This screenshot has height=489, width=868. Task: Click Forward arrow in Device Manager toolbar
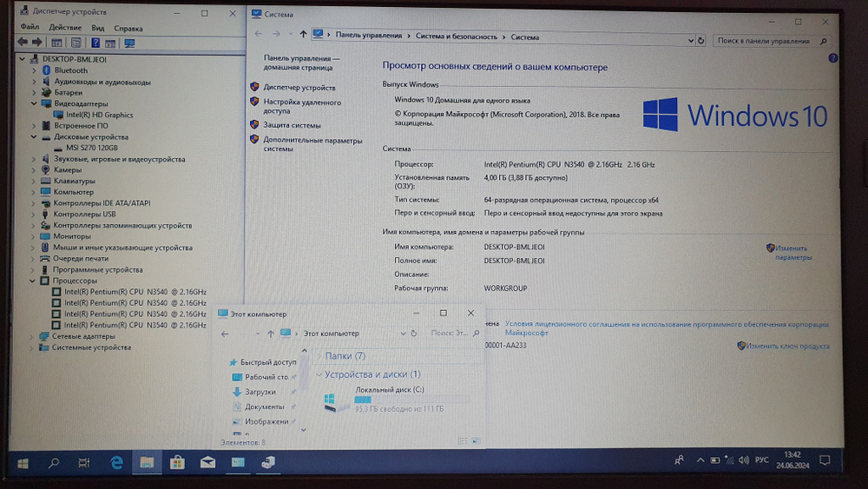(37, 42)
